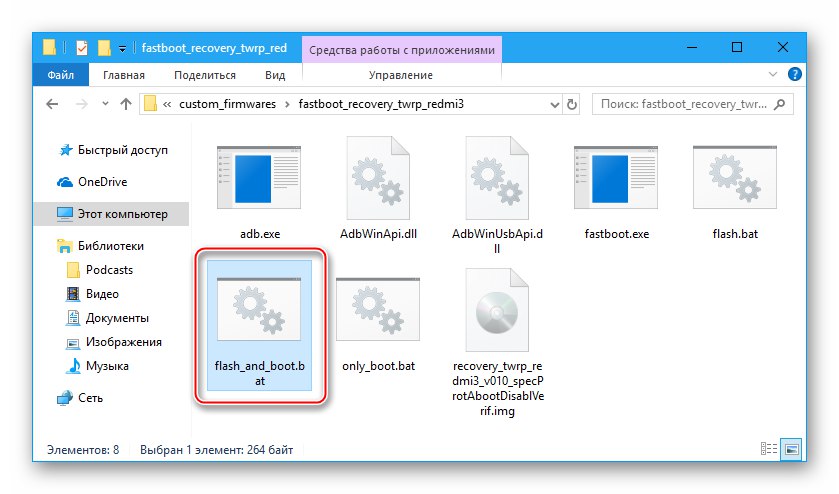
Task: Click the address bar folder icon
Action: click(151, 104)
